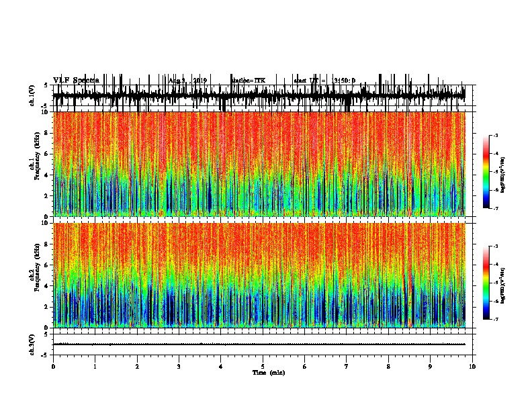
Task: Click the "-3" label on ch.2 color scale
Action: tap(496, 246)
